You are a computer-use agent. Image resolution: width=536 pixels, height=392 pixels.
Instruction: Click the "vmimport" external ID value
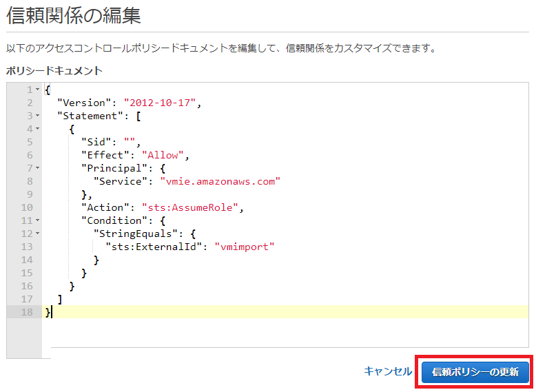coord(245,247)
